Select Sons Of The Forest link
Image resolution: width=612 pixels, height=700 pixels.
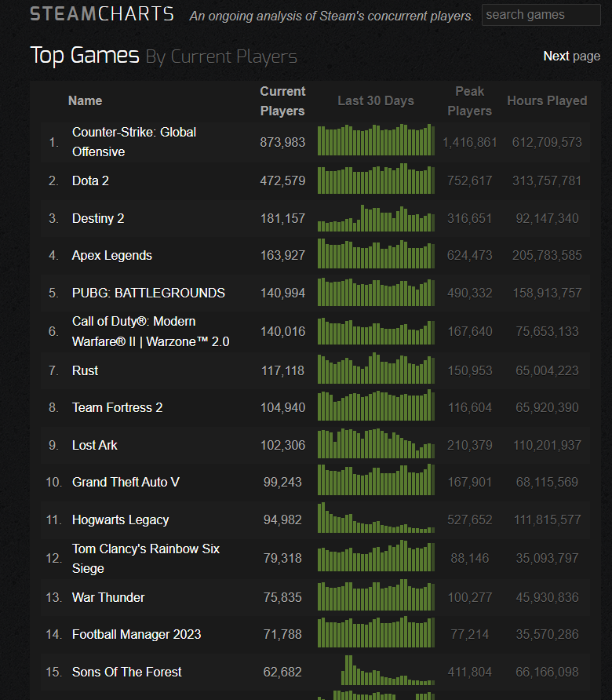tap(126, 672)
